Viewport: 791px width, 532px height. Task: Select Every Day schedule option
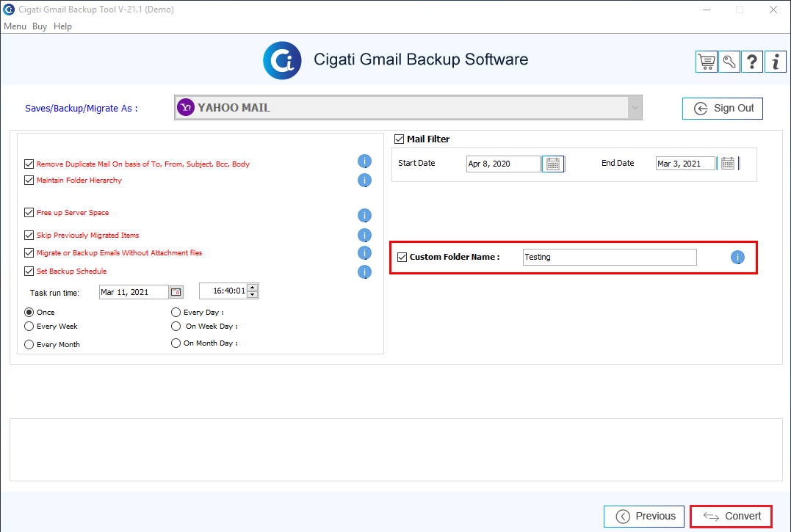[x=176, y=313]
